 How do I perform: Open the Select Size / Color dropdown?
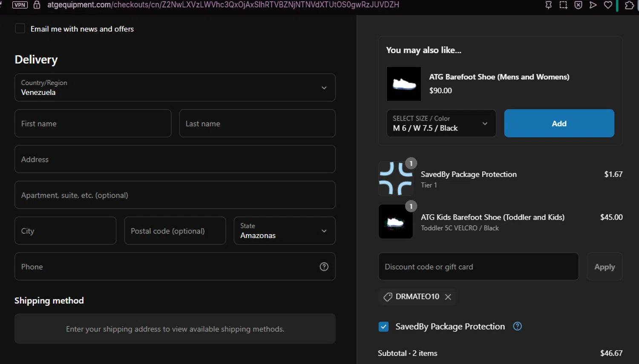coord(441,123)
